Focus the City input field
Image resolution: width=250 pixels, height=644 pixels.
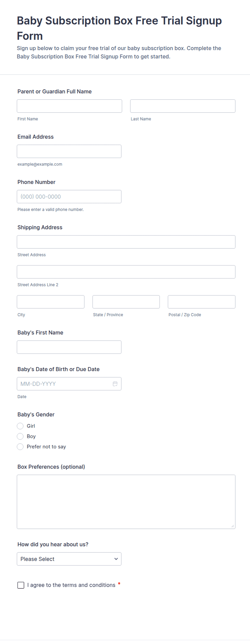pyautogui.click(x=51, y=302)
